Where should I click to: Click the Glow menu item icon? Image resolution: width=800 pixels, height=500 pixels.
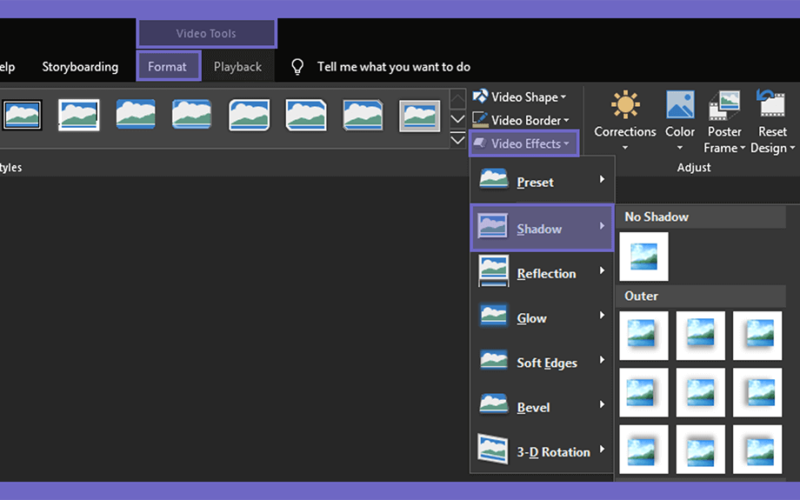tap(493, 315)
